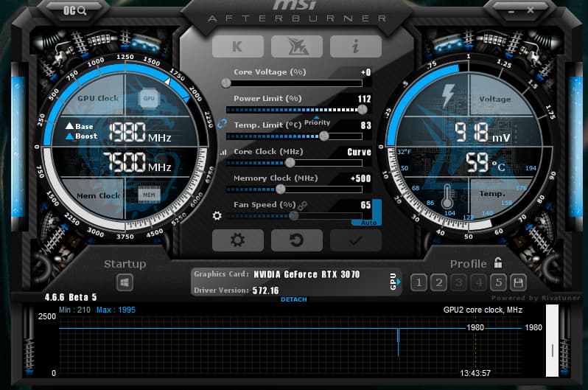Screen dimensions: 588x390
Task: Enable the Windows Startup button
Action: pyautogui.click(x=125, y=282)
